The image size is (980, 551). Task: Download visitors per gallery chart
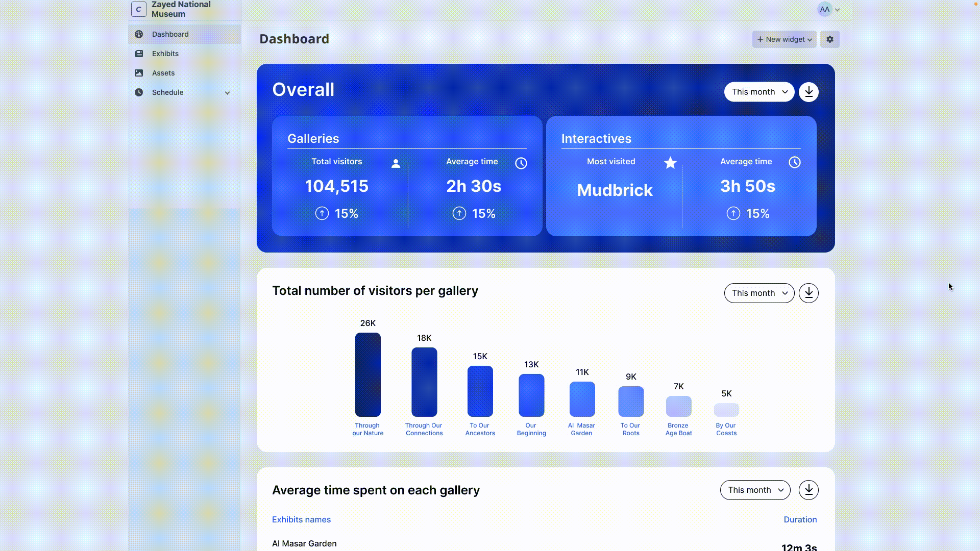(808, 293)
